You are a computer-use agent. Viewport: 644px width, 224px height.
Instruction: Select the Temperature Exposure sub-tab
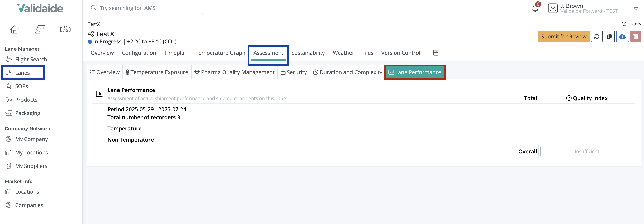pos(157,72)
